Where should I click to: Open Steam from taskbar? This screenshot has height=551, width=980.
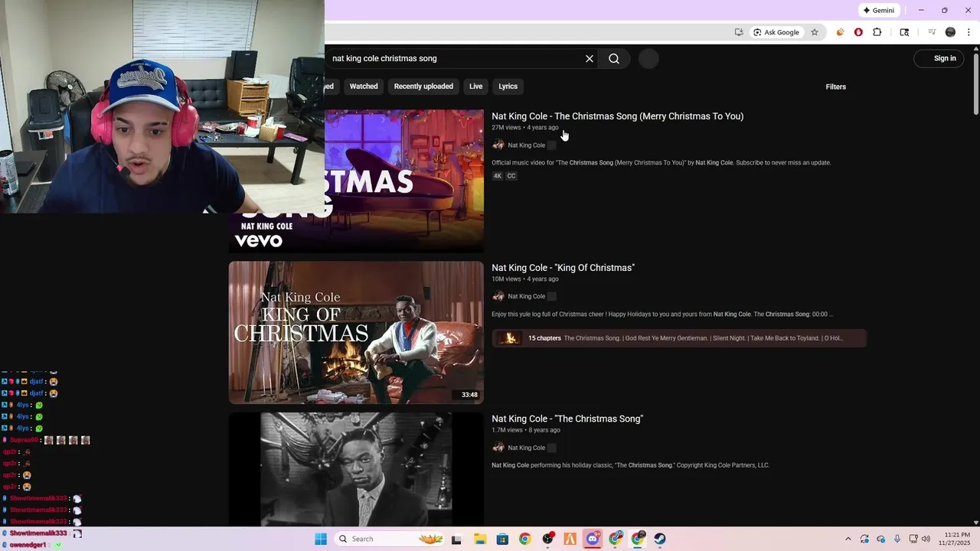[660, 539]
